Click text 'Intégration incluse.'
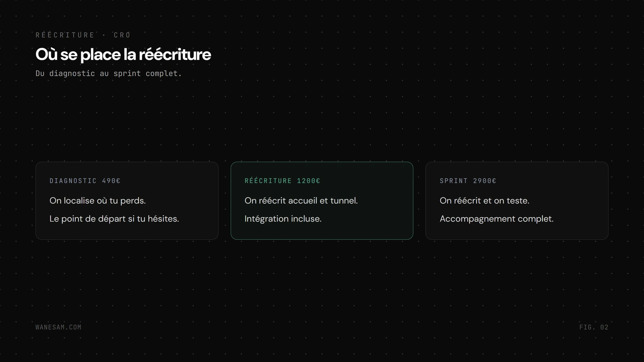644x362 pixels. tap(283, 219)
